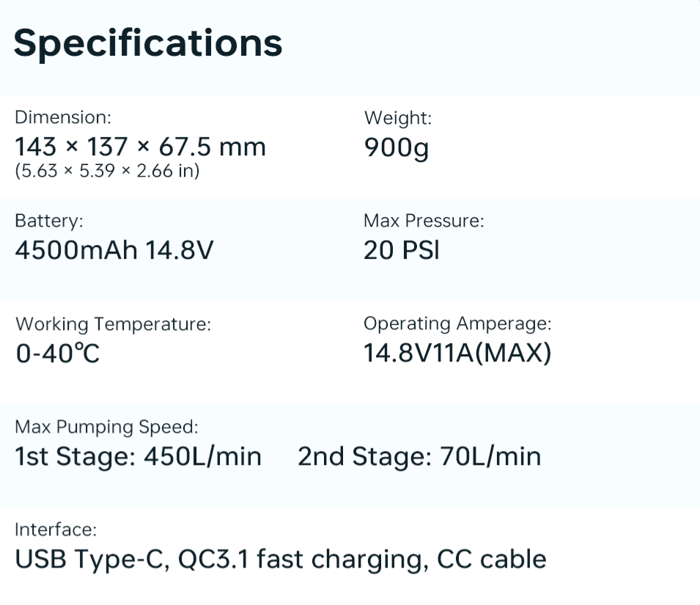Select the Weight label

click(397, 117)
